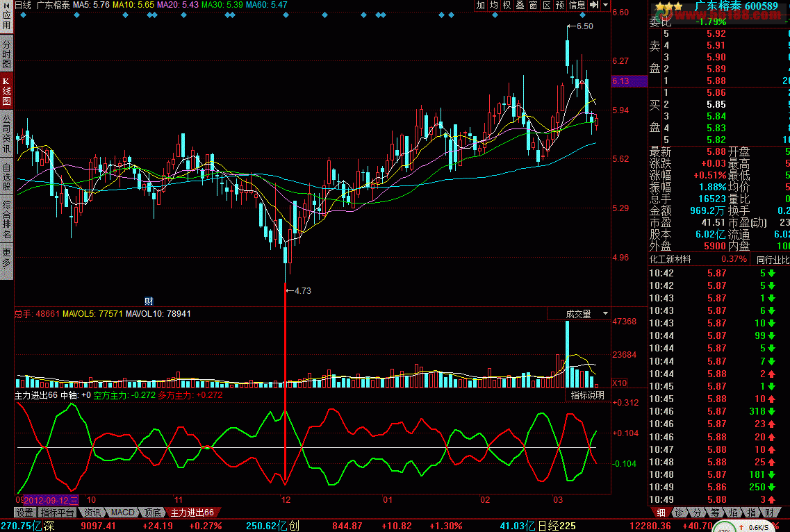Click the 6.13 price axis marker

click(x=629, y=81)
